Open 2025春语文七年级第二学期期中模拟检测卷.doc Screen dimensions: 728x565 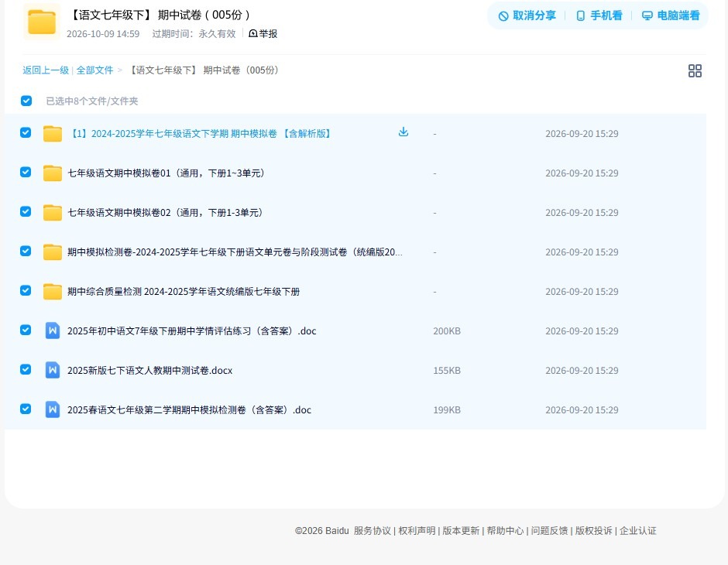pos(190,409)
